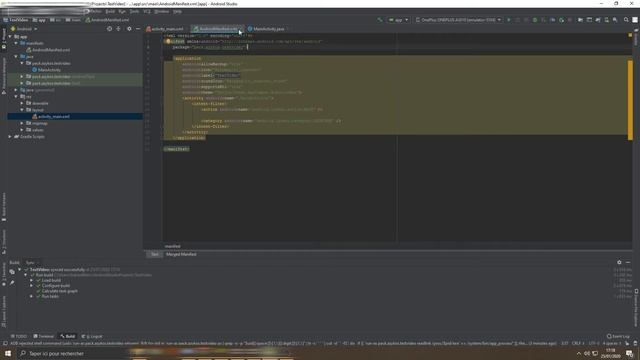Expand the drawable folder node
Viewport: 640px width, 360px height.
(x=22, y=103)
